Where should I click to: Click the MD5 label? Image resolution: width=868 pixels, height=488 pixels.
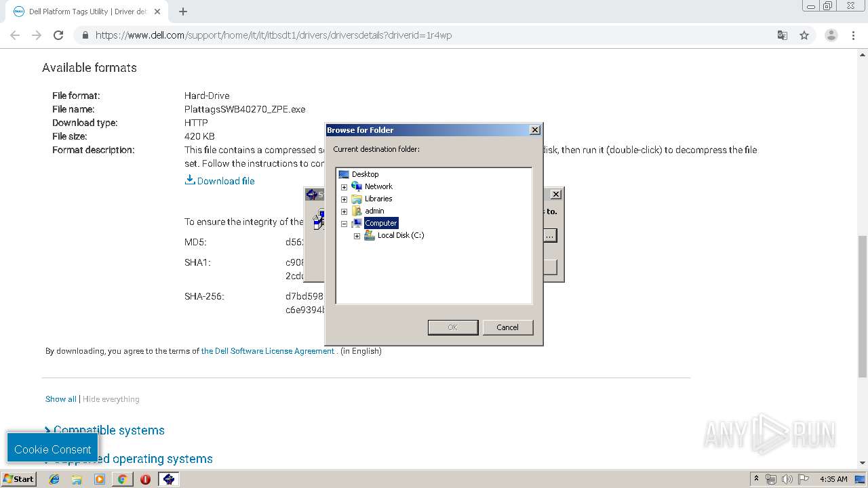point(195,242)
